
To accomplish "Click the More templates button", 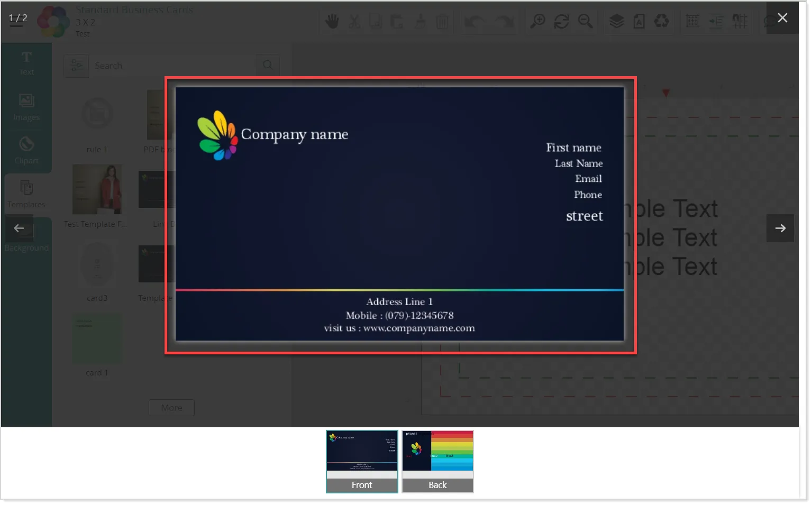I will [171, 408].
